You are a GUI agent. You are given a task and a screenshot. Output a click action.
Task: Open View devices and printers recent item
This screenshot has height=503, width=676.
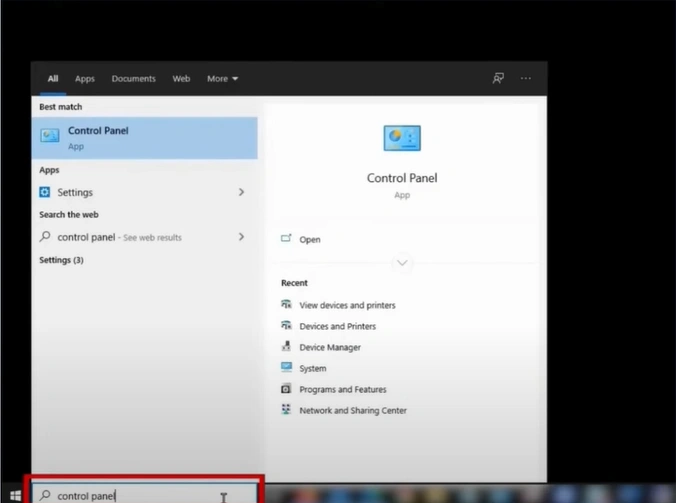(x=347, y=305)
